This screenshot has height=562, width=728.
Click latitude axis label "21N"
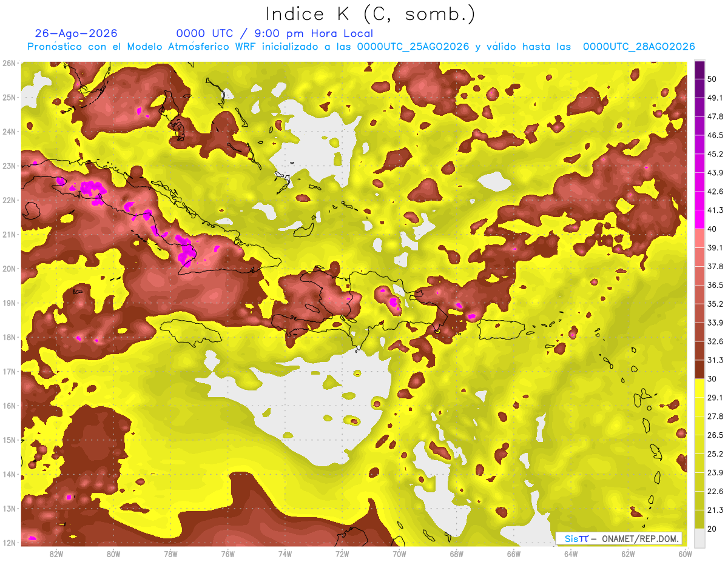coord(9,235)
